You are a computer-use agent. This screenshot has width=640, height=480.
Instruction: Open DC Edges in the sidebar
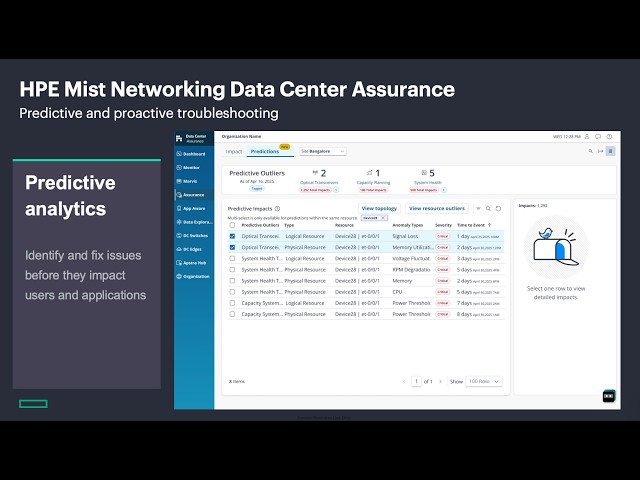tap(189, 249)
